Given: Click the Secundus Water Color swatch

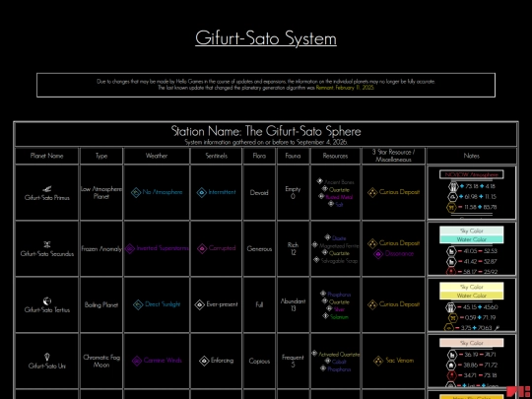Looking at the screenshot, I should tap(471, 239).
